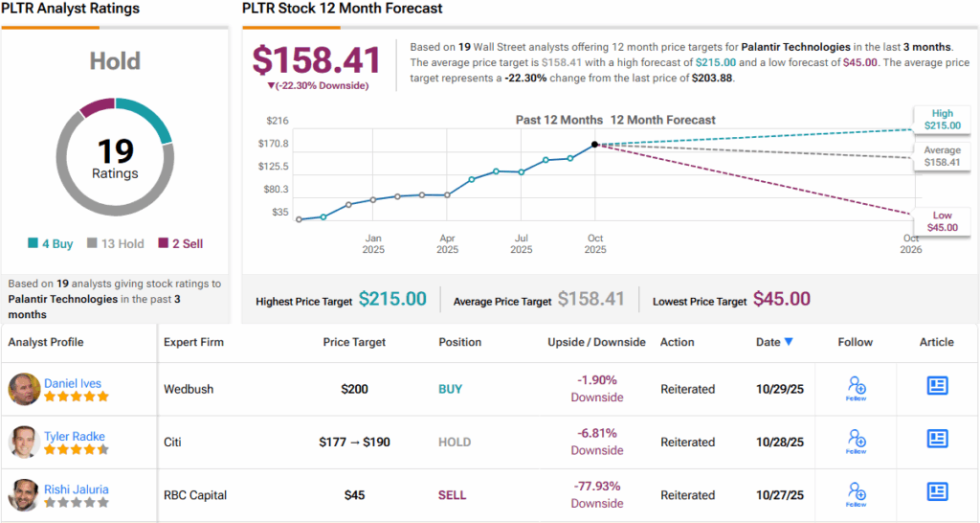Sort ratings by the Date arrow
The image size is (980, 523).
[789, 342]
